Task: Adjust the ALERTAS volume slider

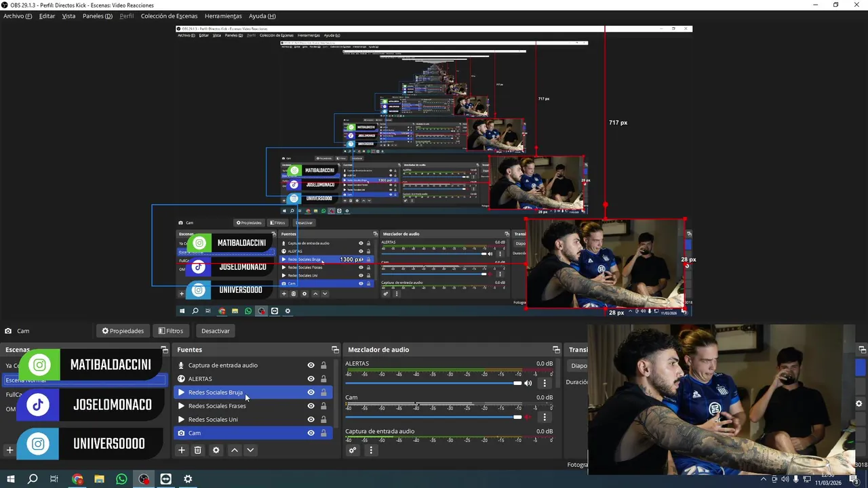Action: coord(433,384)
